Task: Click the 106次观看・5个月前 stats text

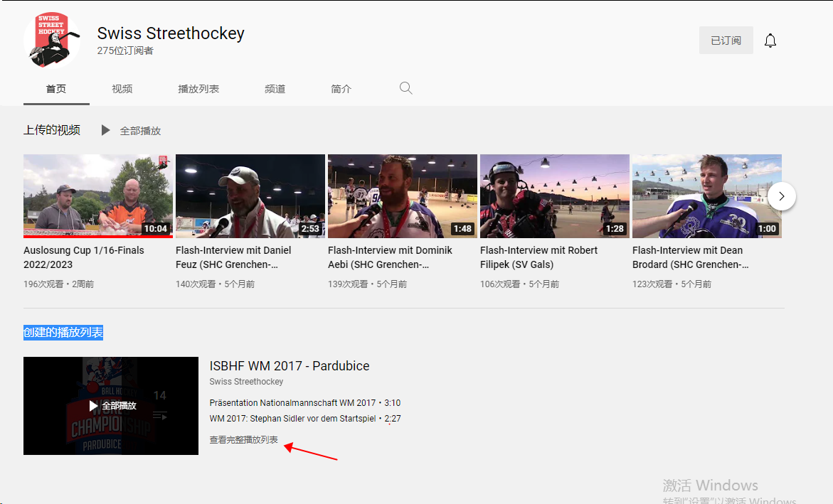Action: [519, 284]
